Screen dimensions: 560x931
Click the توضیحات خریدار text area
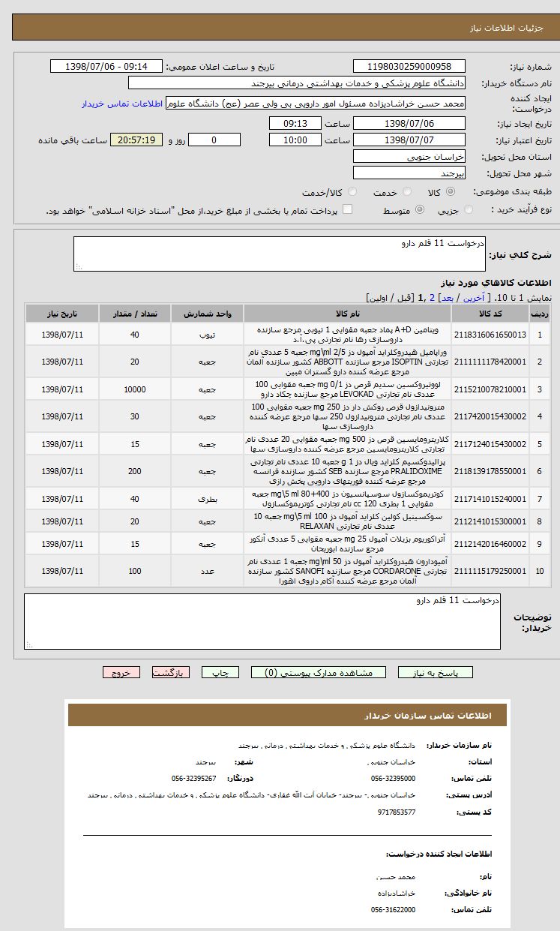262,621
